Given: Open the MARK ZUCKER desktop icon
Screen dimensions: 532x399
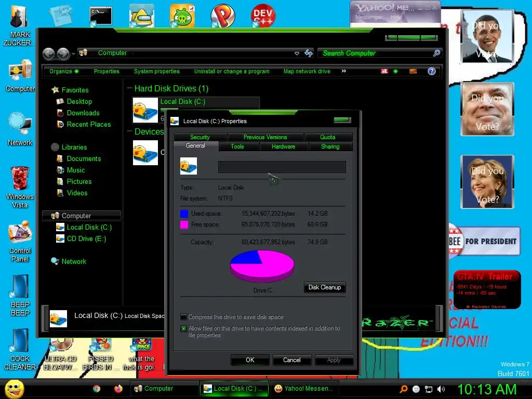Looking at the screenshot, I should pyautogui.click(x=19, y=25).
